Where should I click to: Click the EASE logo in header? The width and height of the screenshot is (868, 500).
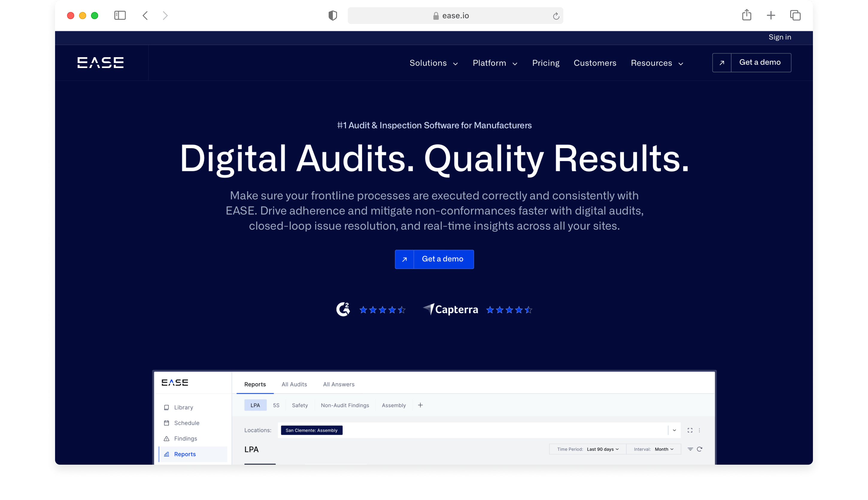100,63
